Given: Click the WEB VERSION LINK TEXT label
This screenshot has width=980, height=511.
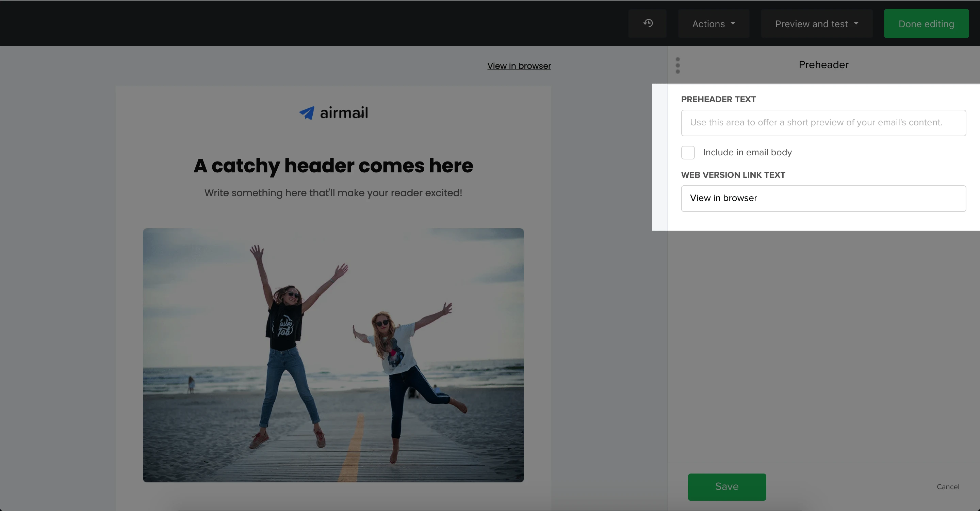Looking at the screenshot, I should click(x=733, y=175).
